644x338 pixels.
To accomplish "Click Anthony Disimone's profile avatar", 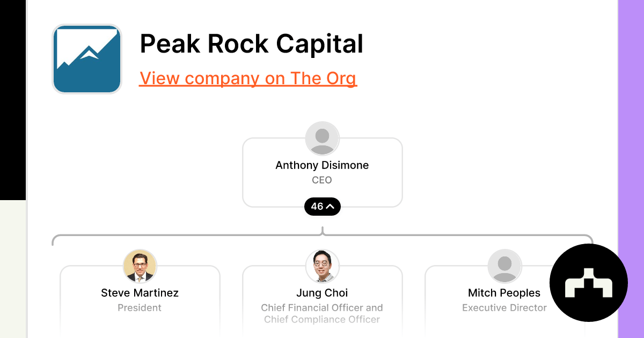I will pos(322,137).
